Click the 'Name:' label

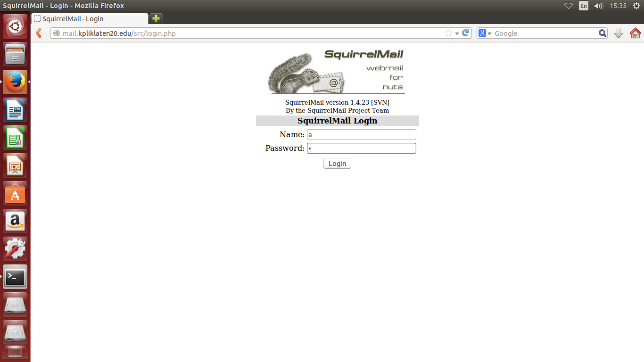[292, 135]
